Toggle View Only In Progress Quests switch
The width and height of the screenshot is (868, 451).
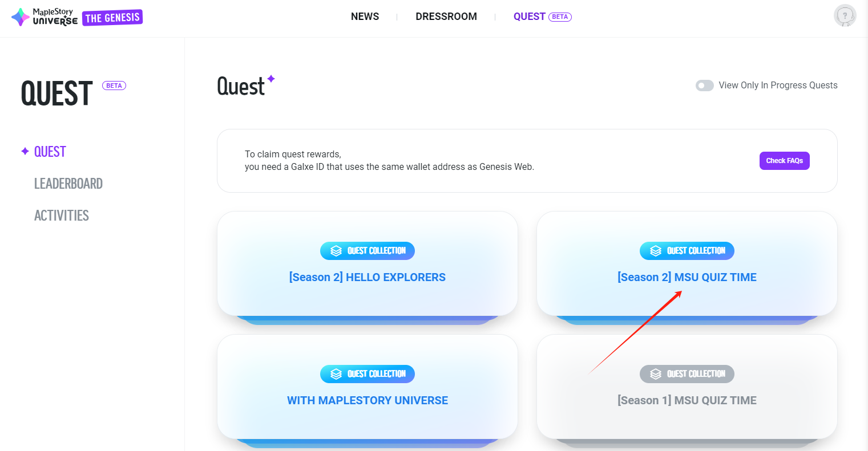(705, 86)
